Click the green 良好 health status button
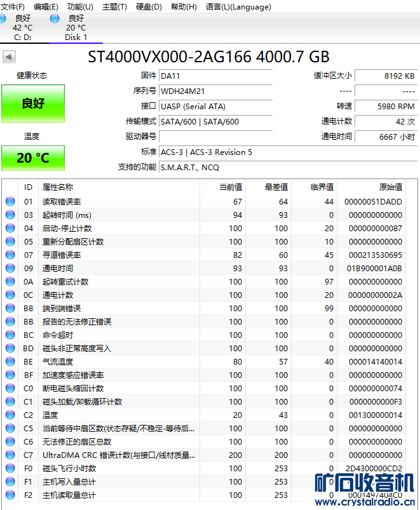This screenshot has width=420, height=510. [33, 104]
